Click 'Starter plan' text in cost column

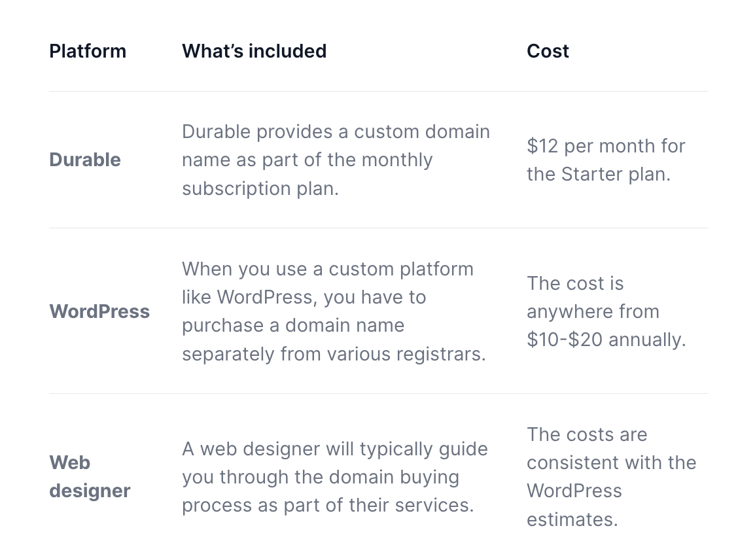pos(614,175)
